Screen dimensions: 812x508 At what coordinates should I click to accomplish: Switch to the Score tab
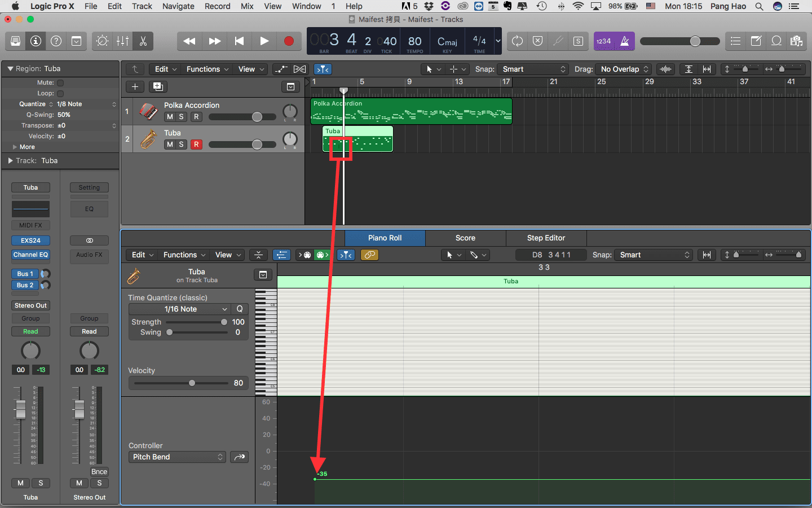click(x=465, y=238)
